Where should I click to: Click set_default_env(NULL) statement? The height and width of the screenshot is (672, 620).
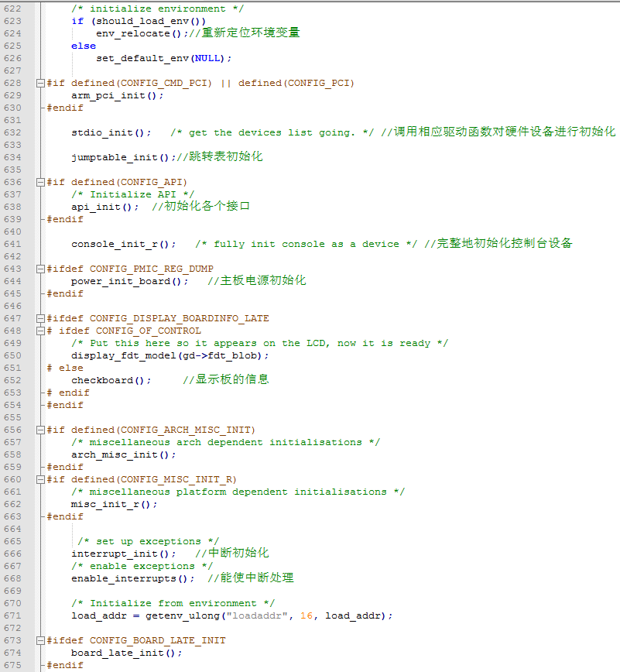pos(163,58)
